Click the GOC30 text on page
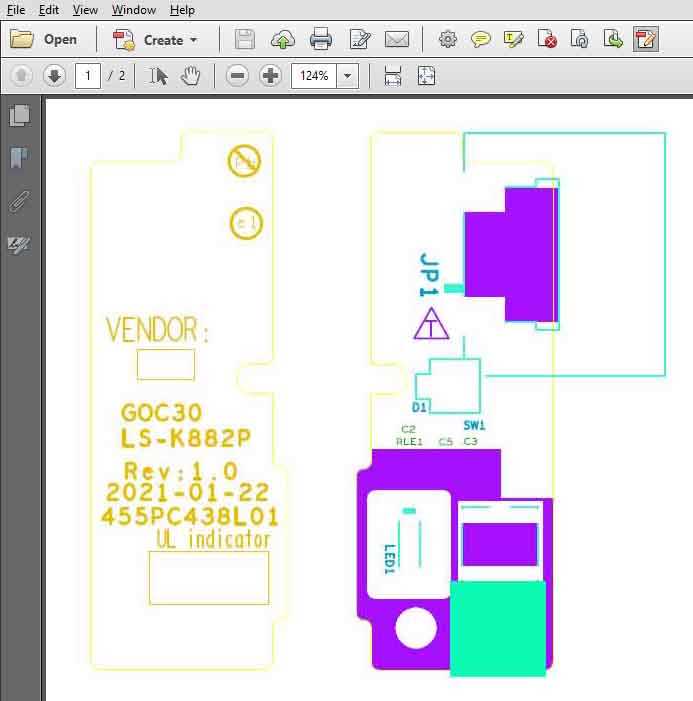693x701 pixels. coord(161,413)
